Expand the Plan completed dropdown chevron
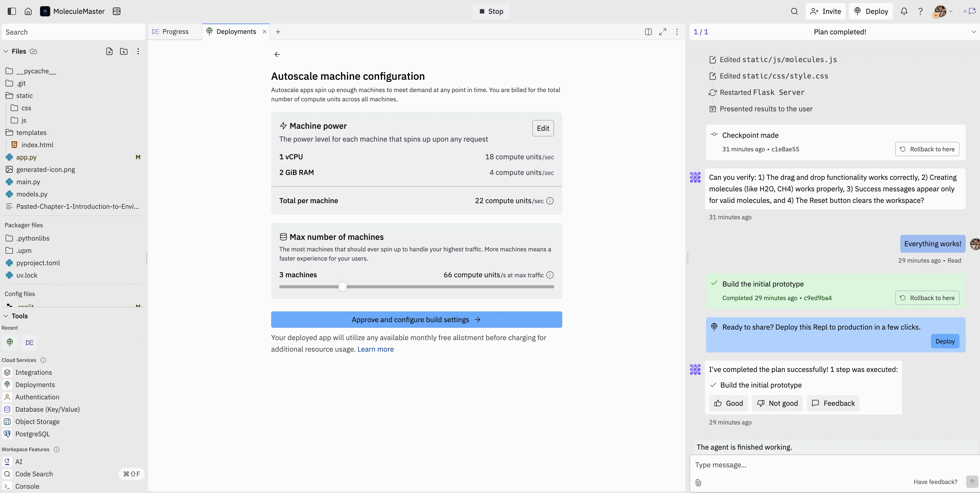Screen dimensions: 980x493 tap(973, 32)
